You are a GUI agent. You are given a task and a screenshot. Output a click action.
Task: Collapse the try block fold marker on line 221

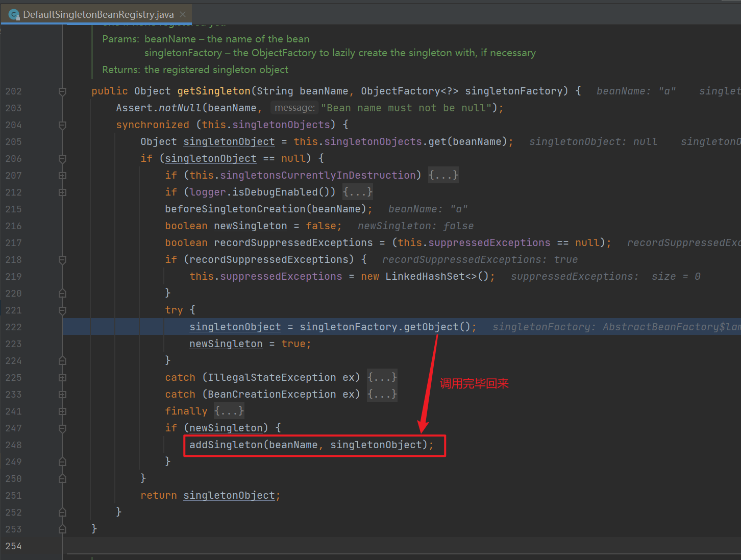pos(62,310)
